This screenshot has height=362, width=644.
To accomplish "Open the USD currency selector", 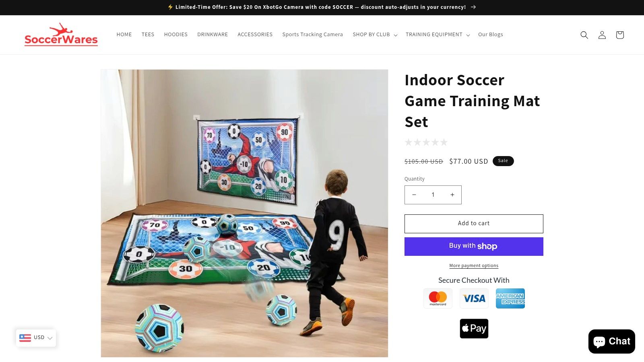I will click(36, 338).
